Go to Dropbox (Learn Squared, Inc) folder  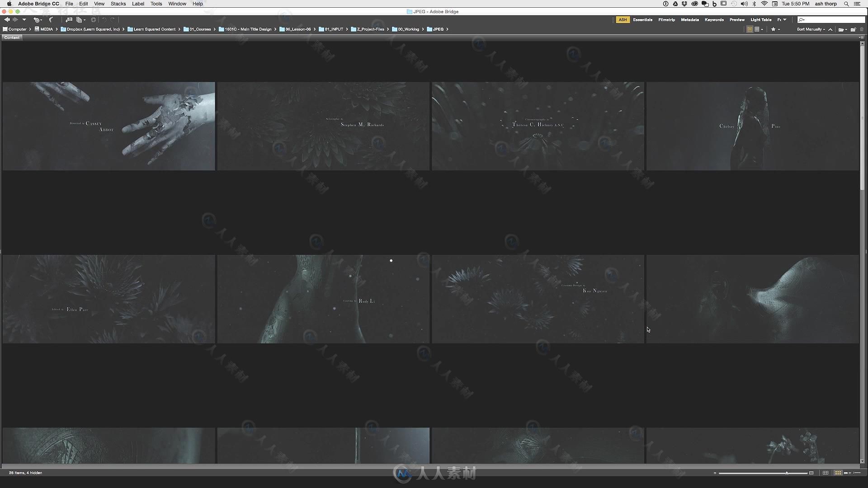tap(90, 29)
